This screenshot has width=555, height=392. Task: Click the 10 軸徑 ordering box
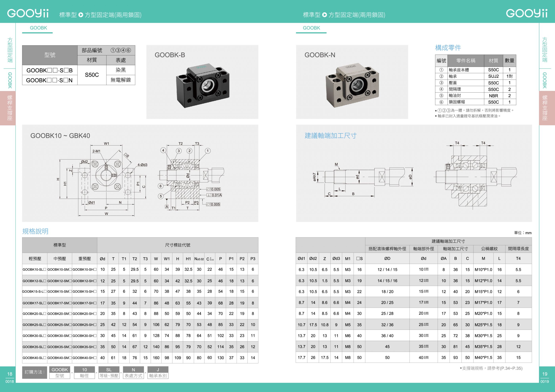tap(84, 372)
